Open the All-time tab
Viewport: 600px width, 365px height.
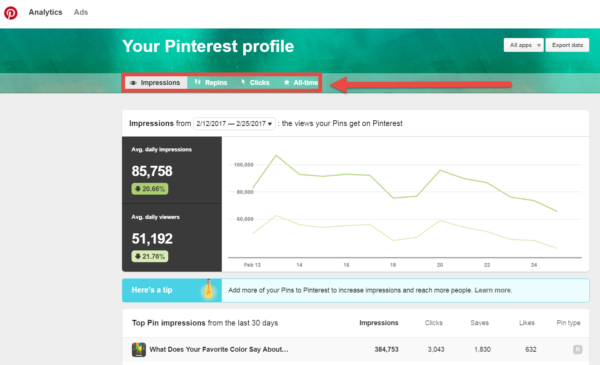click(300, 83)
